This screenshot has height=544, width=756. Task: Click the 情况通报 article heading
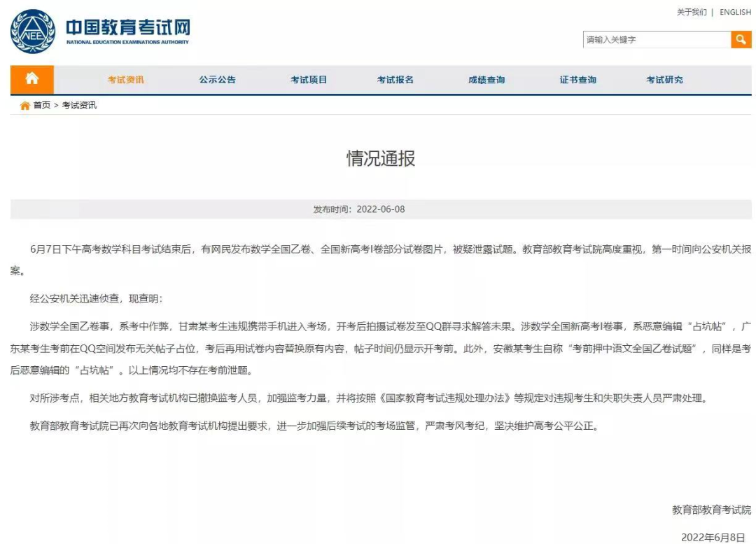(381, 158)
